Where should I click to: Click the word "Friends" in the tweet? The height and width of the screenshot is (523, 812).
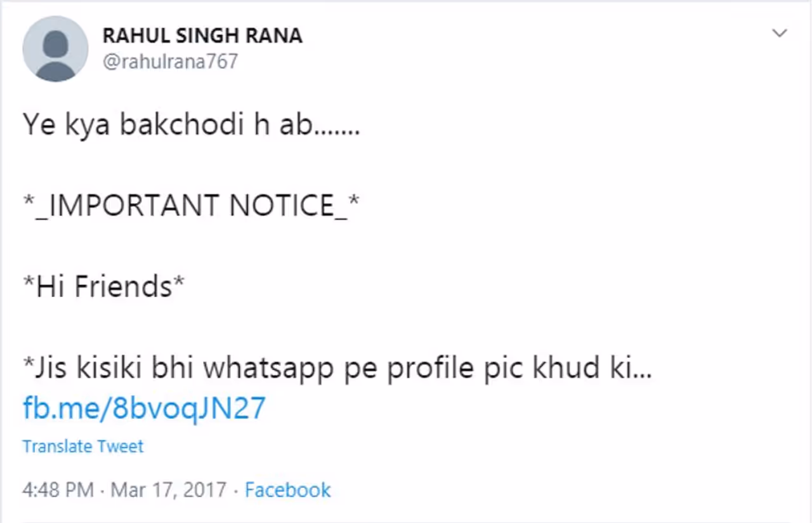[x=124, y=287]
